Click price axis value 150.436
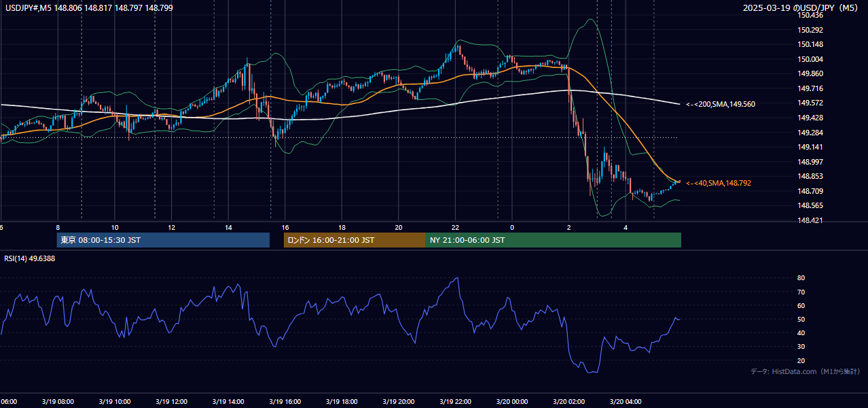Viewport: 868px width, 408px height. point(810,15)
